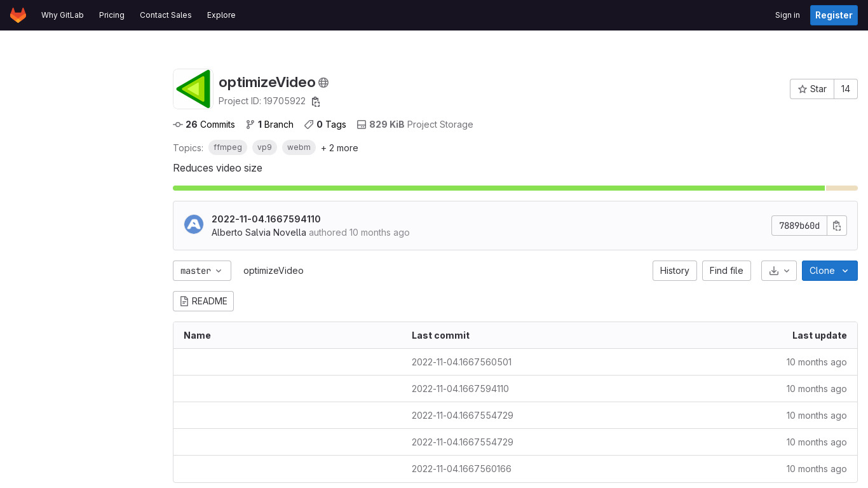Open the table row commit 2022-11-04.1667560166
The image size is (868, 488).
click(x=461, y=469)
